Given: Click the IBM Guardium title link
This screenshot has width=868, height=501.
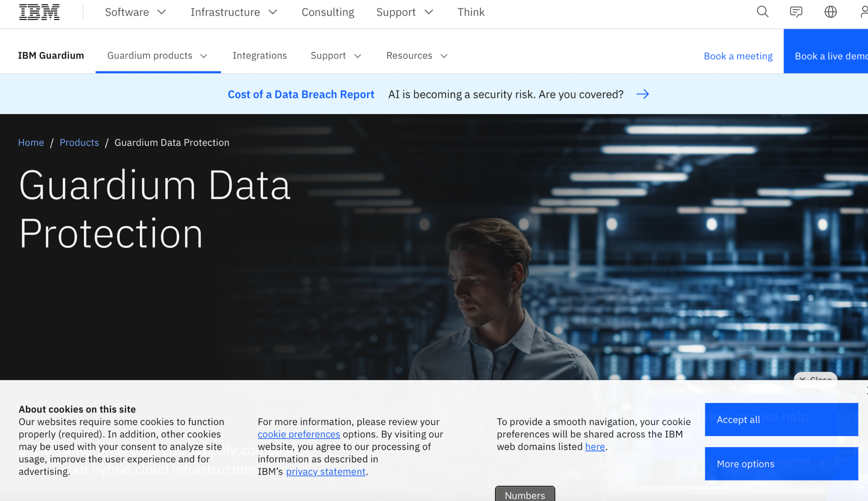Looking at the screenshot, I should click(x=51, y=56).
